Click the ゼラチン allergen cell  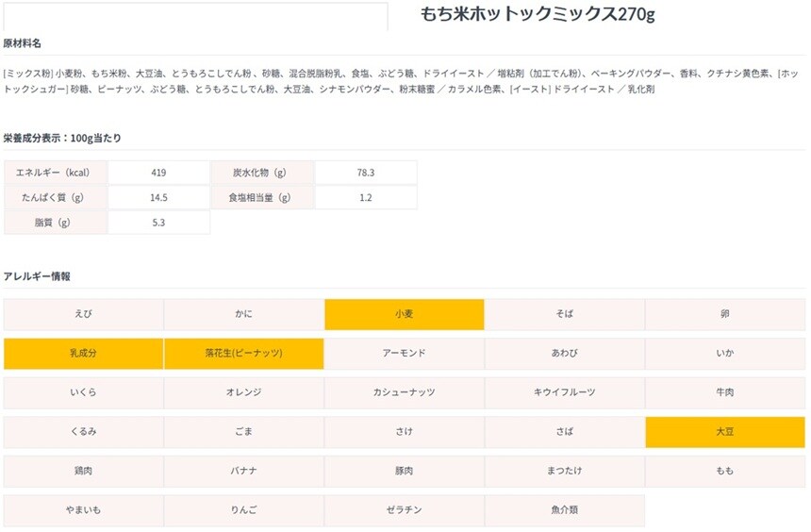coord(404,510)
